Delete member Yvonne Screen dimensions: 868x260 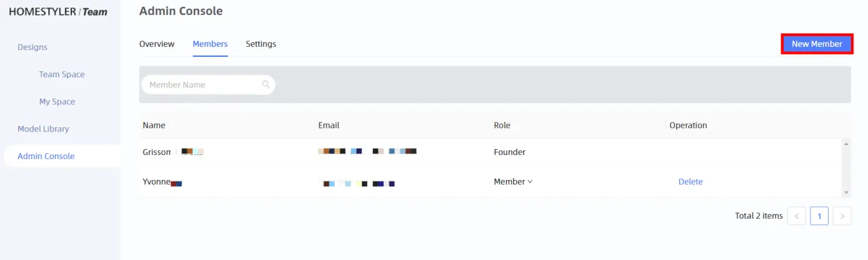click(x=690, y=181)
